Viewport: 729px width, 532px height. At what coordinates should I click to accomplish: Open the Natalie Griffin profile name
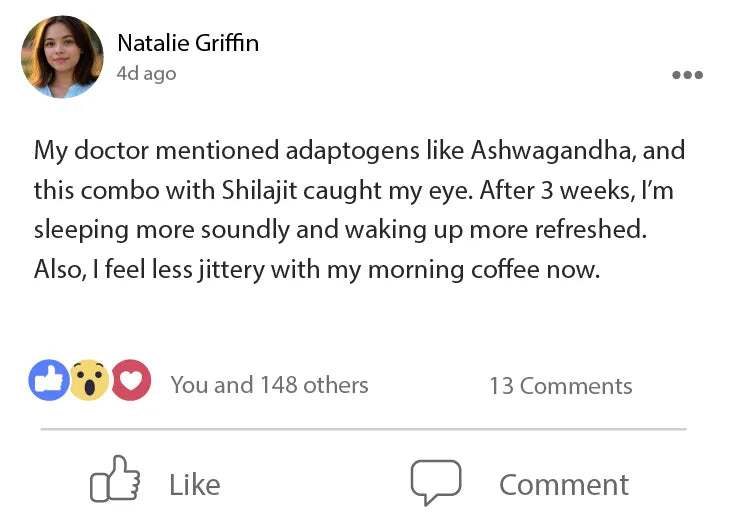pos(188,42)
